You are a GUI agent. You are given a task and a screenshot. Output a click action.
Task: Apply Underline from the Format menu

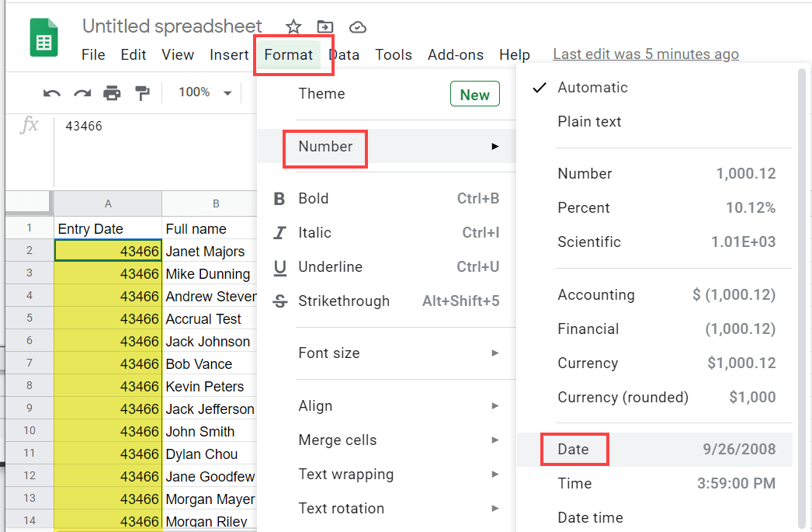(387, 267)
